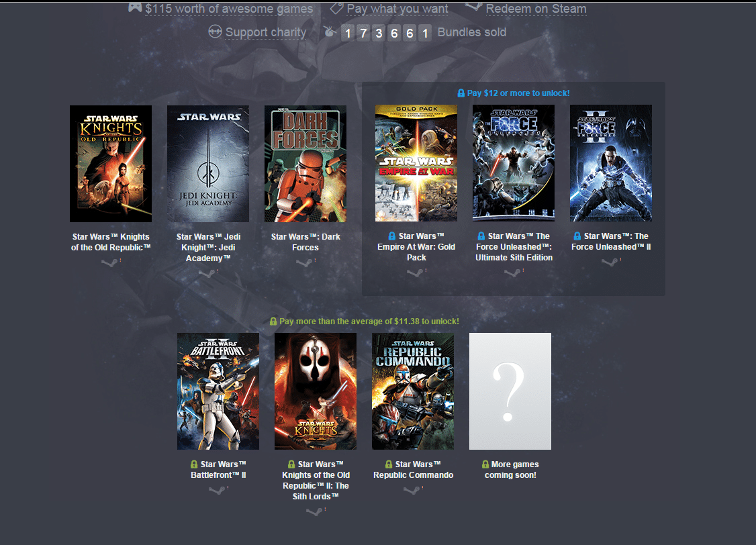Click Pay more than the average of $11.38 text
The height and width of the screenshot is (545, 756).
(369, 321)
